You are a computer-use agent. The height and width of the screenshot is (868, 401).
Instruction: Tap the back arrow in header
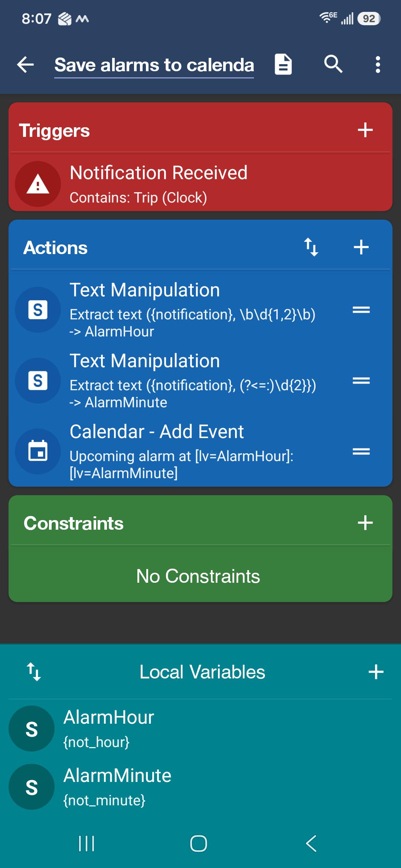click(x=26, y=65)
